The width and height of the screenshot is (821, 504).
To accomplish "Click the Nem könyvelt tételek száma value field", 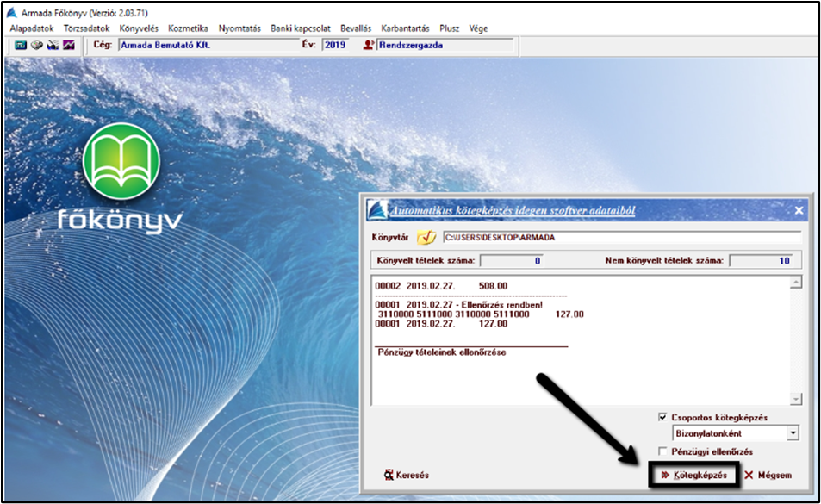I will click(x=760, y=261).
